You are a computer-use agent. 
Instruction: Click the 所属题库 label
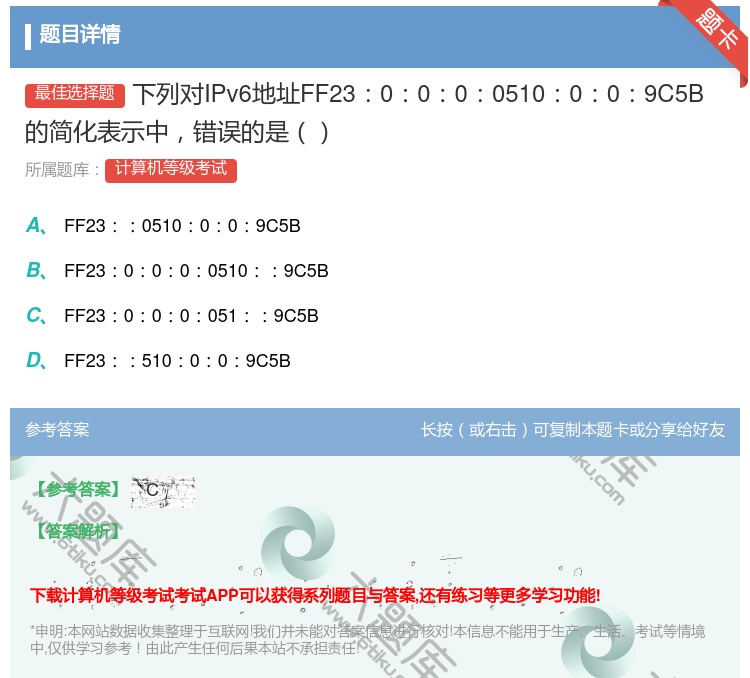63,170
